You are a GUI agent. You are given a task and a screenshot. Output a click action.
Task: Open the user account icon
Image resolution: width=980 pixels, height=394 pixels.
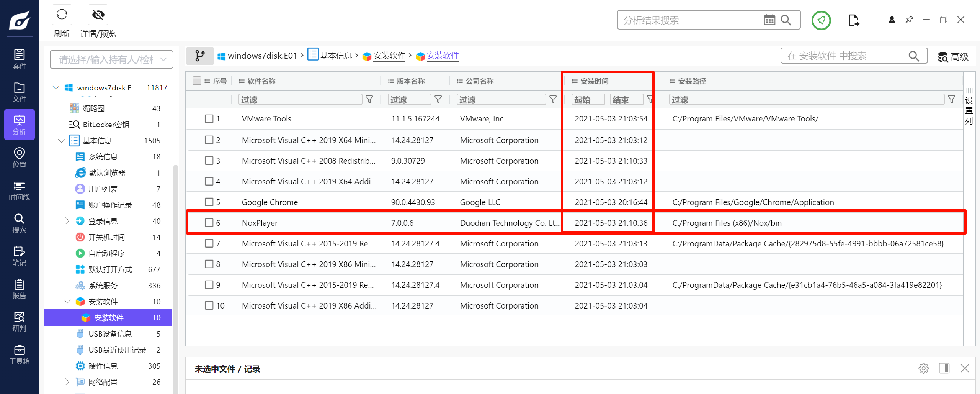892,20
